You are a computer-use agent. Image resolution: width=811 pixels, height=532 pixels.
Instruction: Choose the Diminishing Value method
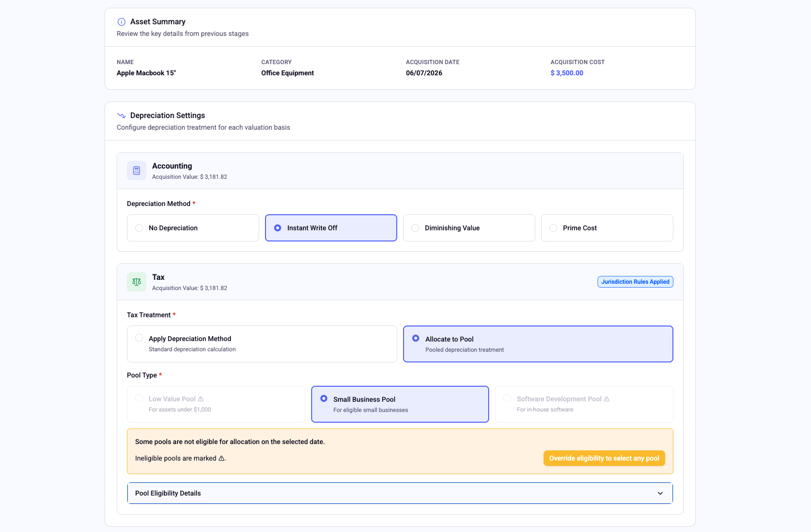[x=469, y=228]
